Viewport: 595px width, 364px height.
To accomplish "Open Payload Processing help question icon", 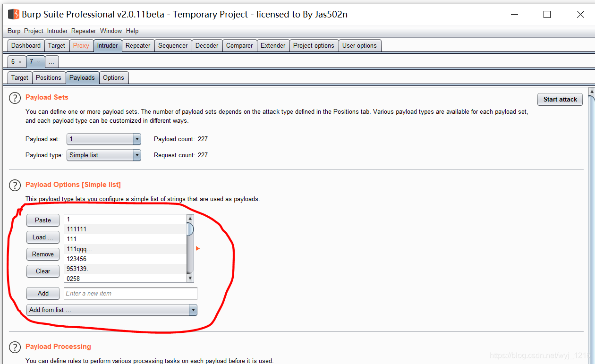I will click(15, 347).
